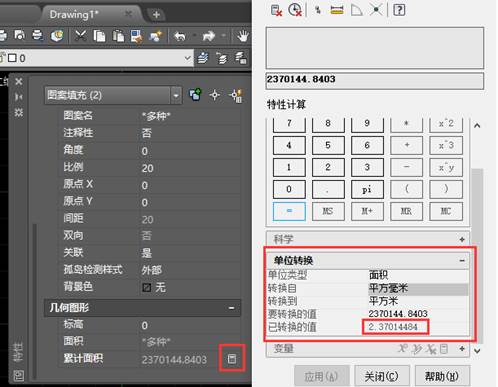Switch to the Drawing1* tab

74,14
